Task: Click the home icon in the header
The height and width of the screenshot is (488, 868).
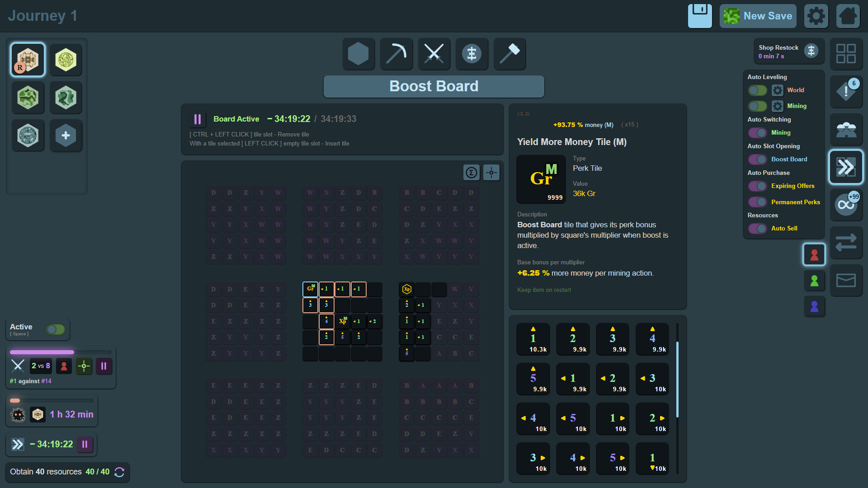Action: pyautogui.click(x=848, y=16)
